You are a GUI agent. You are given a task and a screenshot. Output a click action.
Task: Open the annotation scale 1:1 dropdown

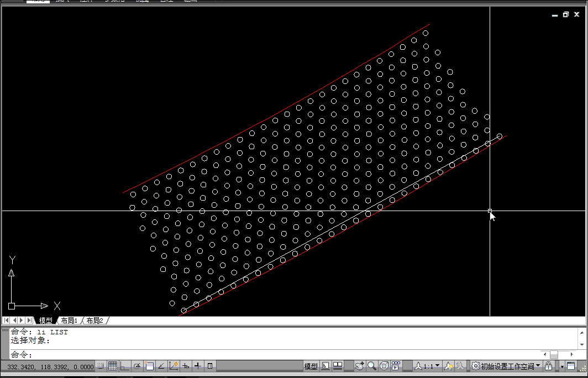(430, 366)
